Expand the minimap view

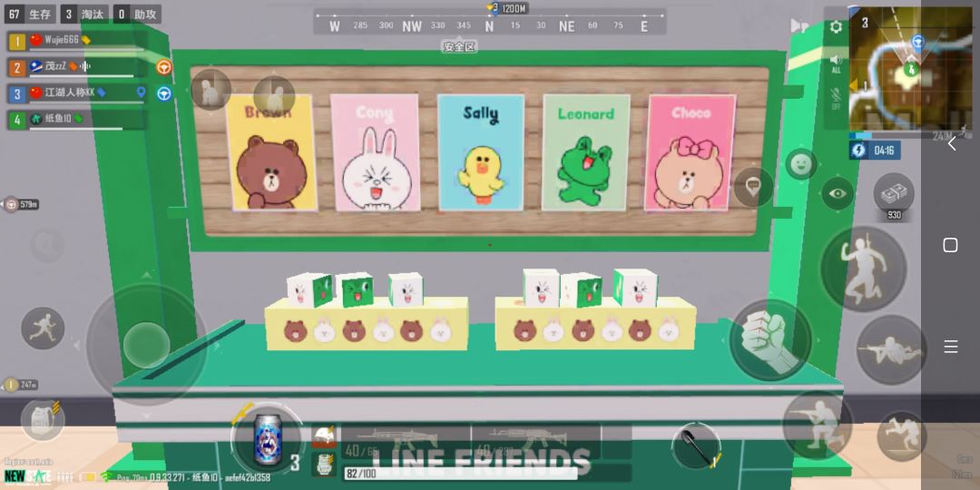(911, 69)
